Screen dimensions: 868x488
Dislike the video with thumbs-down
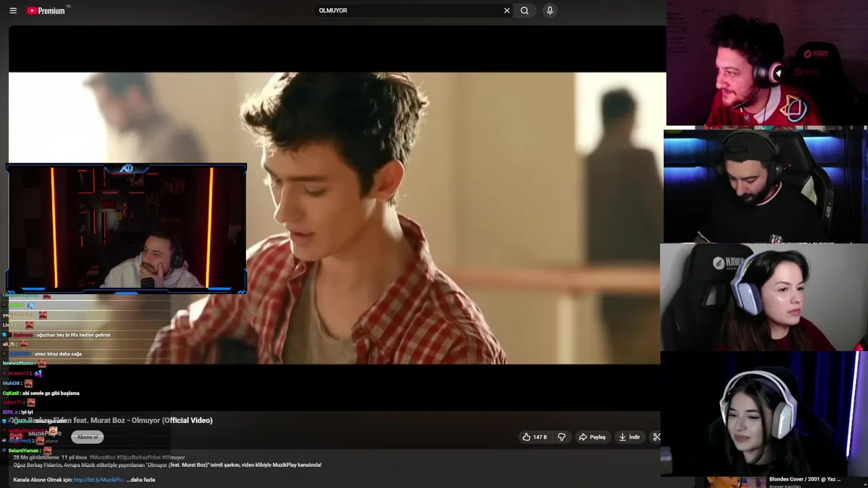(x=561, y=437)
